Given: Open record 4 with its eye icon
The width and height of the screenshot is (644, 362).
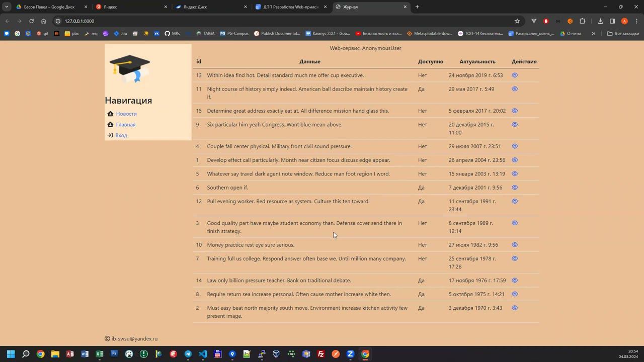Looking at the screenshot, I should pos(515,146).
